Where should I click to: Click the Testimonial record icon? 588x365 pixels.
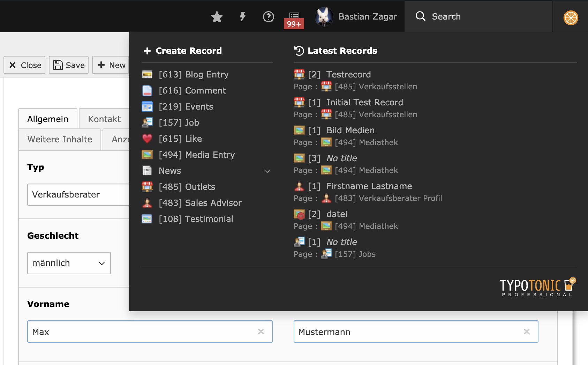coord(147,219)
